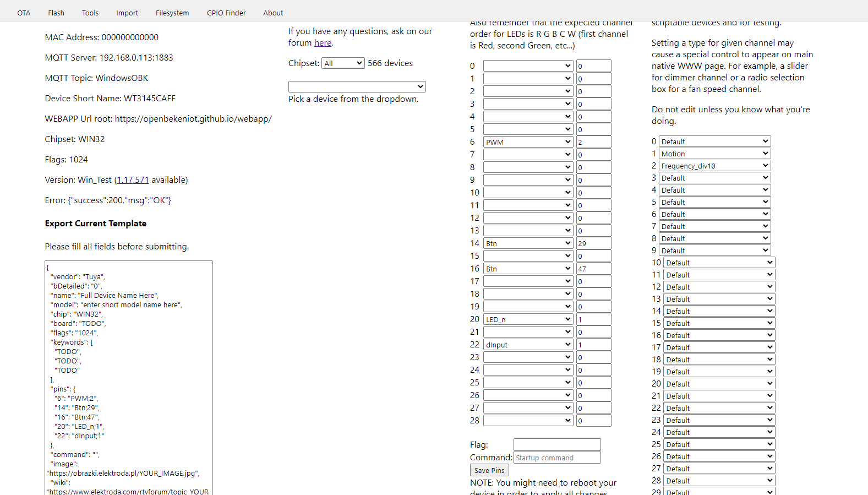Open channel 24 type dropdown

(719, 432)
